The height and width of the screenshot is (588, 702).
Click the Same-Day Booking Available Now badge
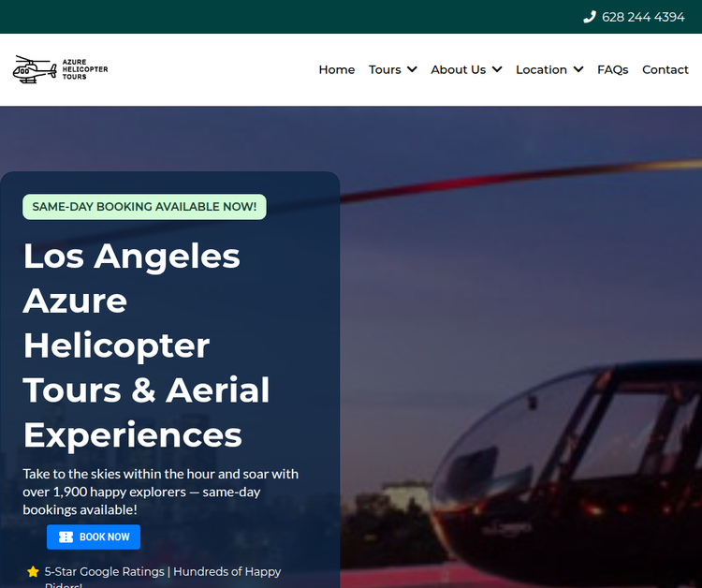click(x=144, y=207)
